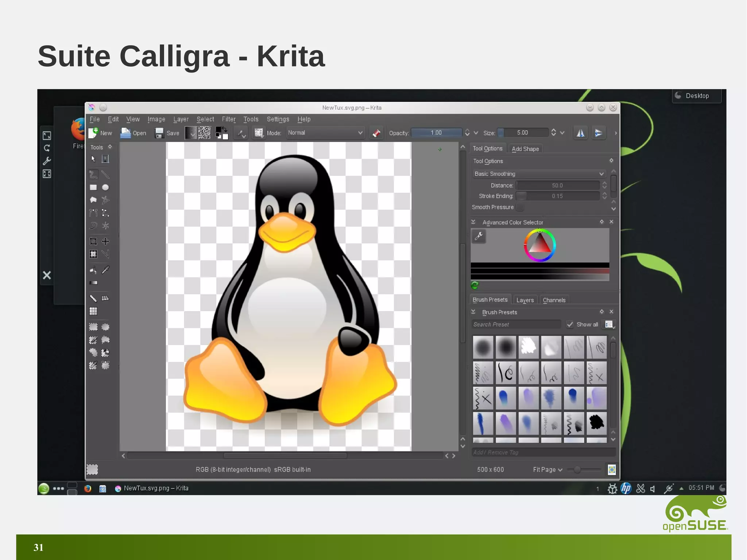This screenshot has width=747, height=560.
Task: Toggle vertical mirror mode
Action: point(599,133)
